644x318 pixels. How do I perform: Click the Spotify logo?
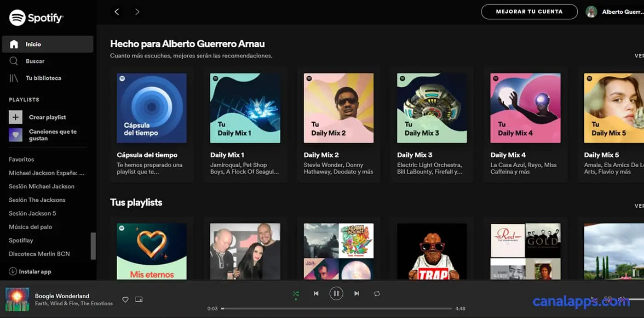[36, 18]
